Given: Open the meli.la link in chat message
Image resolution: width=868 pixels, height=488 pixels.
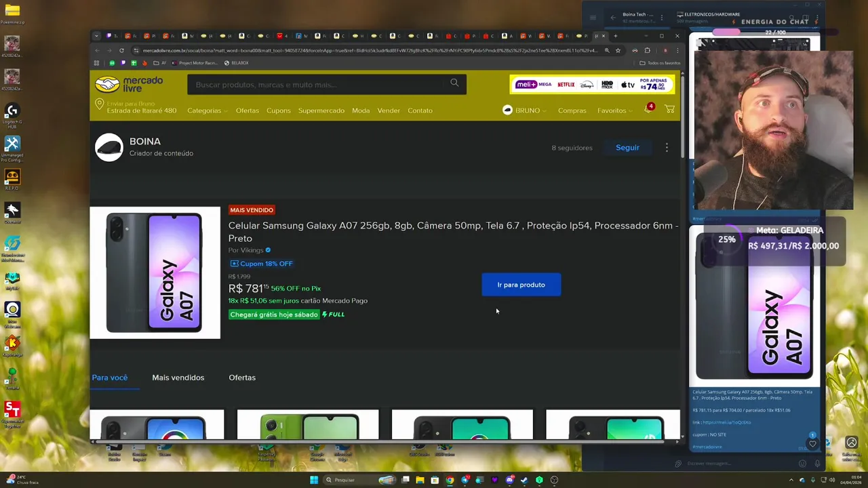Looking at the screenshot, I should (727, 422).
